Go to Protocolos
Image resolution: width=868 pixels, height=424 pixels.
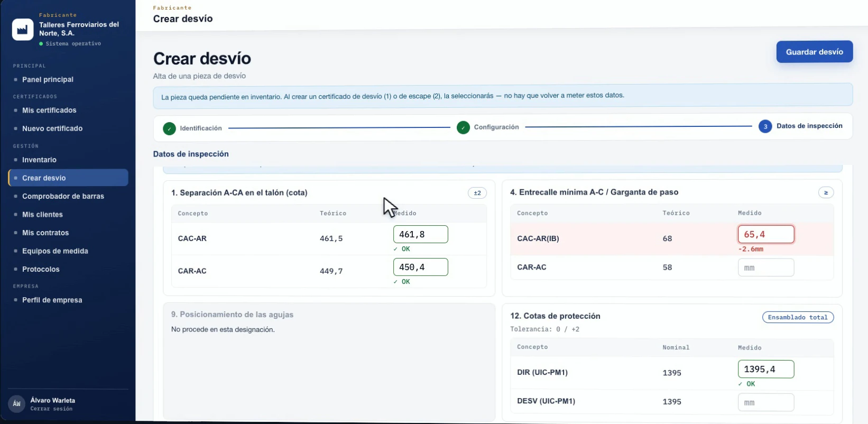point(41,269)
